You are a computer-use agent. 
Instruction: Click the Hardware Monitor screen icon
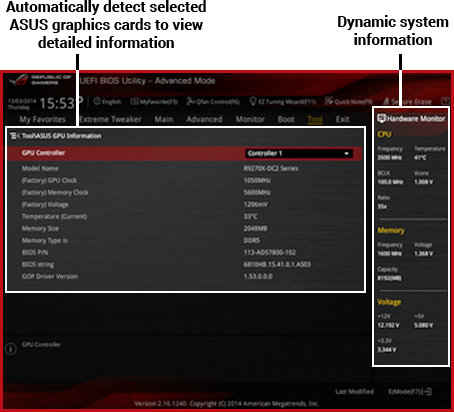pos(381,119)
